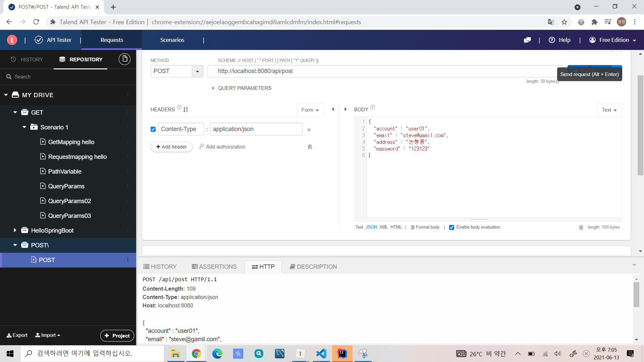Image resolution: width=644 pixels, height=362 pixels.
Task: Click the Talend logo icon
Action: tap(12, 40)
